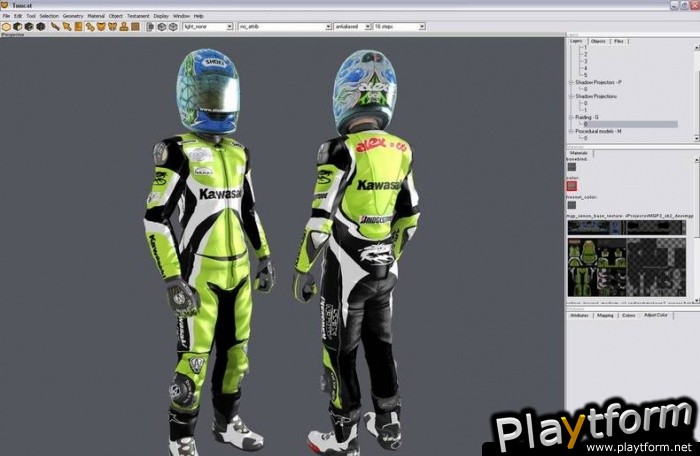
Task: Open the light_none dropdown
Action: click(208, 27)
